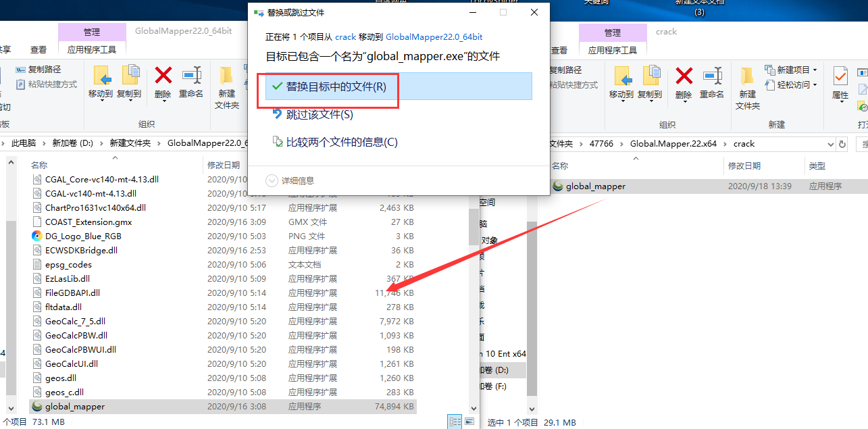Select GeoCalc_7_5.dll file
Screen dimensions: 868x429
(x=75, y=321)
